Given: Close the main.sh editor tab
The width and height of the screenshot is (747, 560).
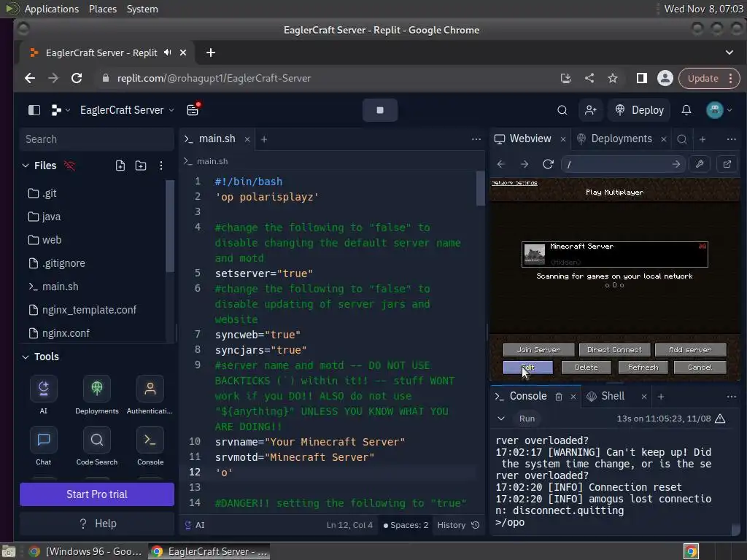Looking at the screenshot, I should pyautogui.click(x=247, y=139).
